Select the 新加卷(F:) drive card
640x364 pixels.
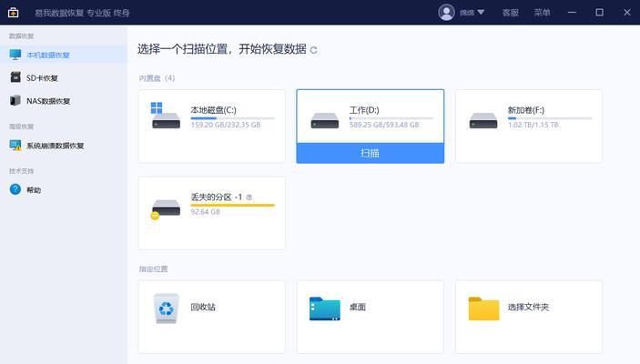point(529,126)
